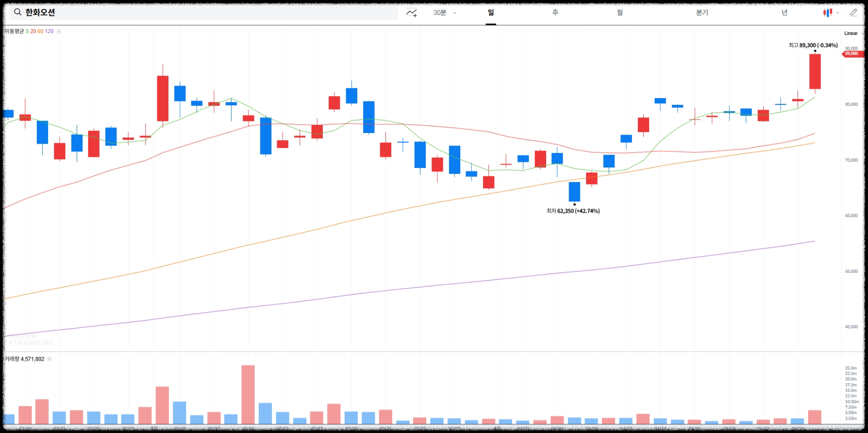Switch to the 주 weekly tab
The image size is (868, 433).
coord(555,13)
